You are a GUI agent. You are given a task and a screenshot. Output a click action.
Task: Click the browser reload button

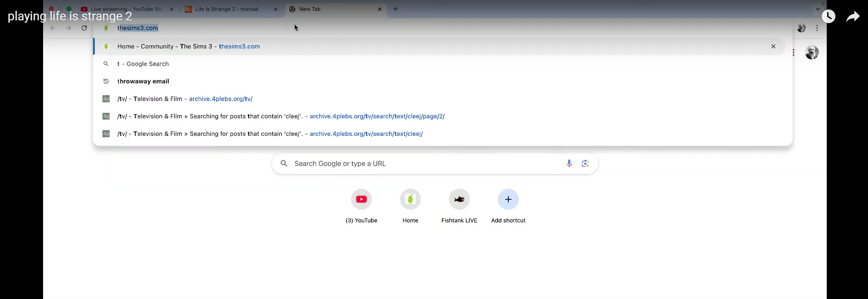click(84, 28)
